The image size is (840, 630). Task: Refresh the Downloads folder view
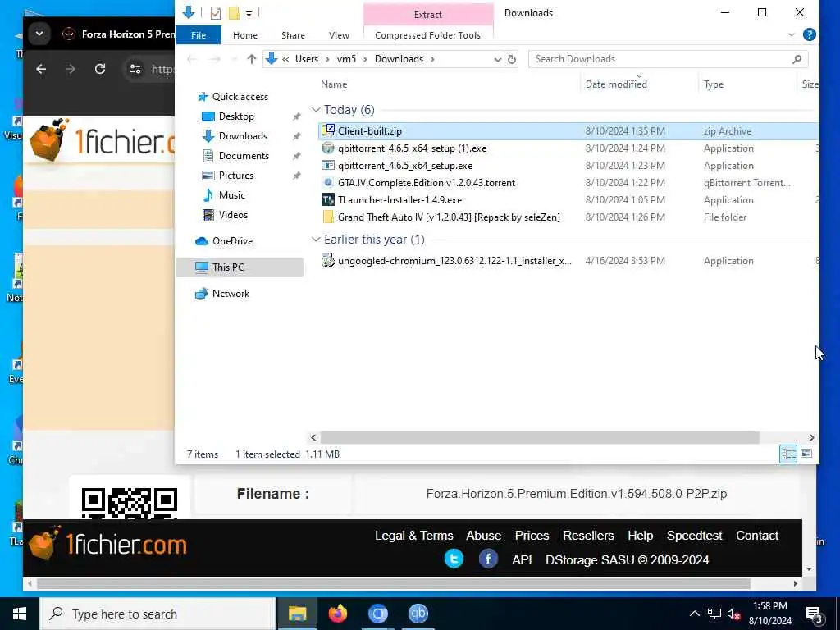pos(512,59)
